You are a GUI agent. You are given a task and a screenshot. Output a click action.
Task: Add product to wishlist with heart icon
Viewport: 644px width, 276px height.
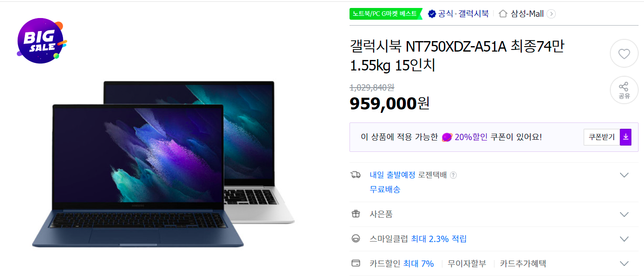(624, 54)
